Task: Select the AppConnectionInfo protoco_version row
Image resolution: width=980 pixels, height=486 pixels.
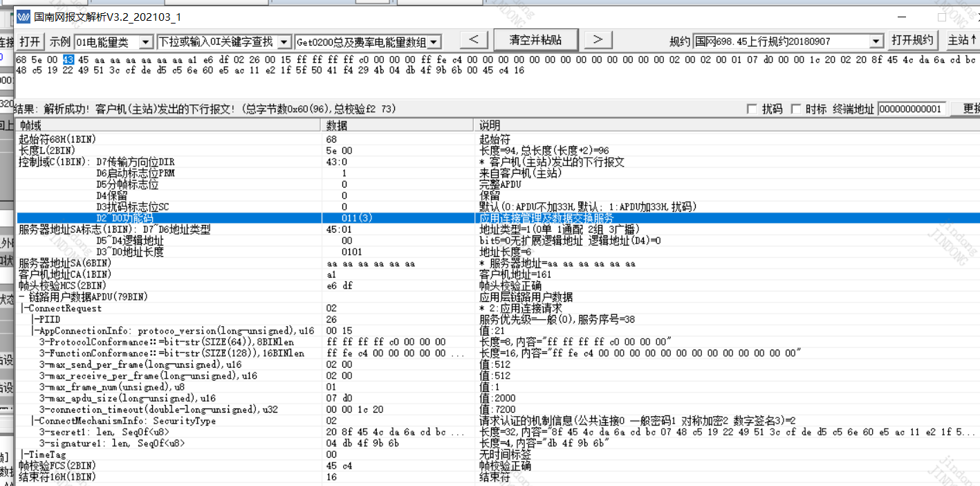Action: click(x=497, y=330)
